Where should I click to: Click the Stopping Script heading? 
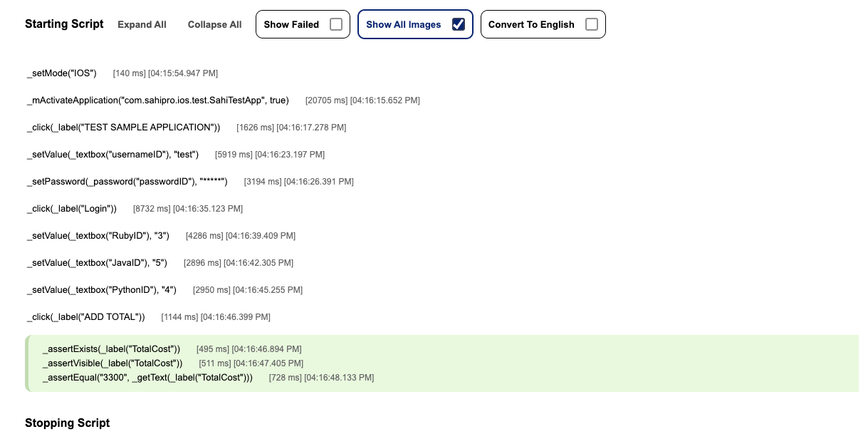coord(67,423)
